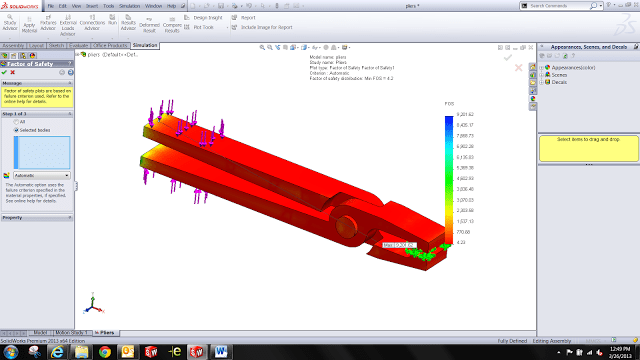Image resolution: width=640 pixels, height=360 pixels.
Task: Go to next step with blue arrow
Action: pos(71,72)
